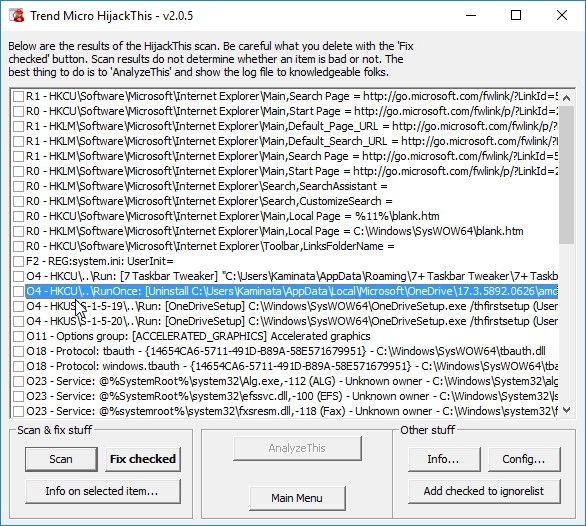
Task: Check the O18 Protocol tbauth checkbox
Action: point(18,351)
